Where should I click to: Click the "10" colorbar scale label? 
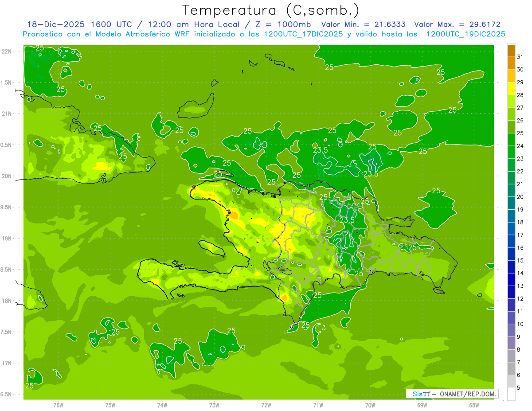coord(520,324)
